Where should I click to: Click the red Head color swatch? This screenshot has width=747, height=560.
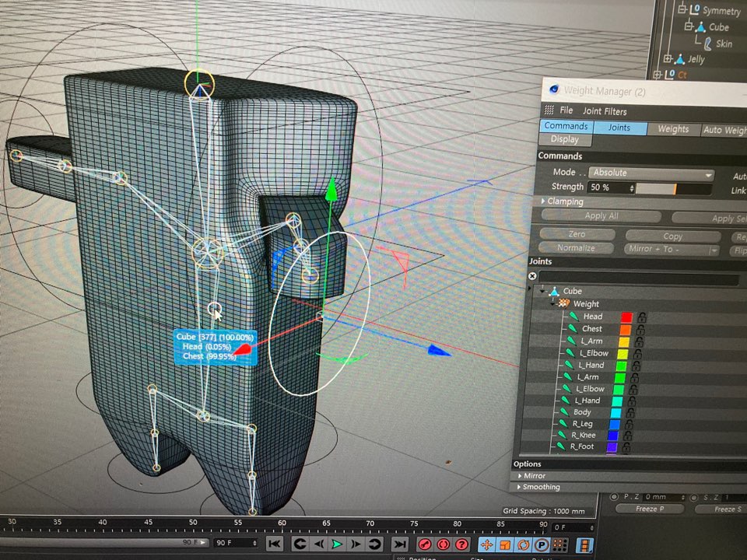click(x=626, y=317)
